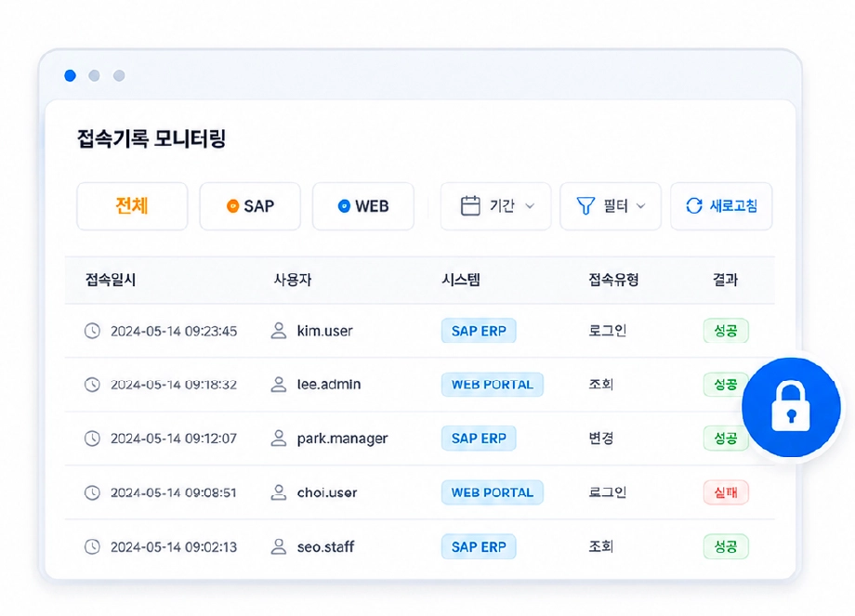Select timestamp 2024-05-14 09:08:51

point(174,492)
